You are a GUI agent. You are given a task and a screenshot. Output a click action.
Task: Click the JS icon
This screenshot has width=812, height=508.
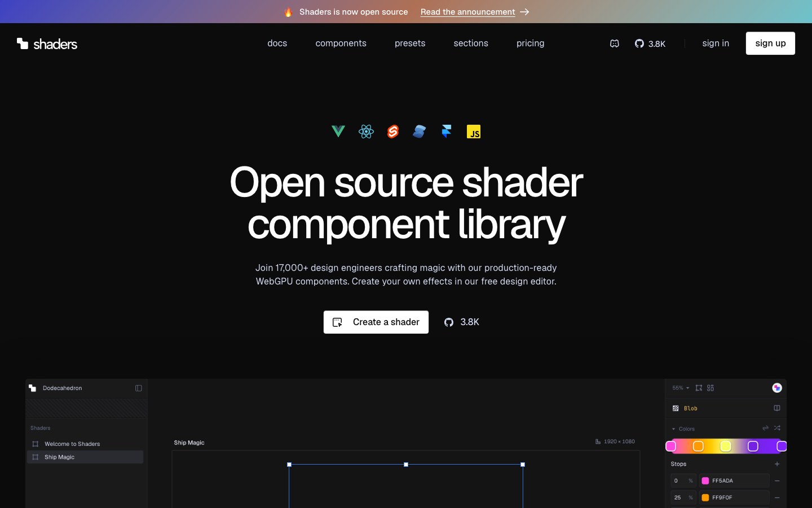click(474, 132)
